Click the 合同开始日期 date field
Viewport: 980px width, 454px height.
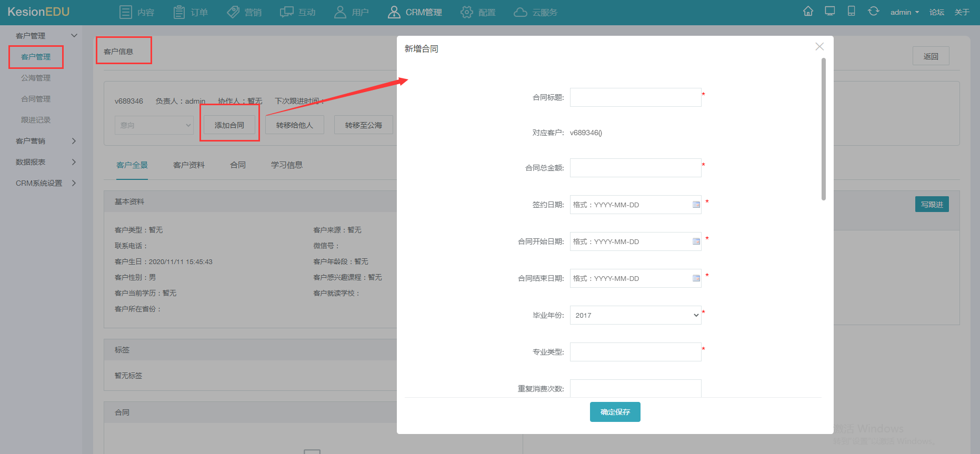[x=636, y=241]
